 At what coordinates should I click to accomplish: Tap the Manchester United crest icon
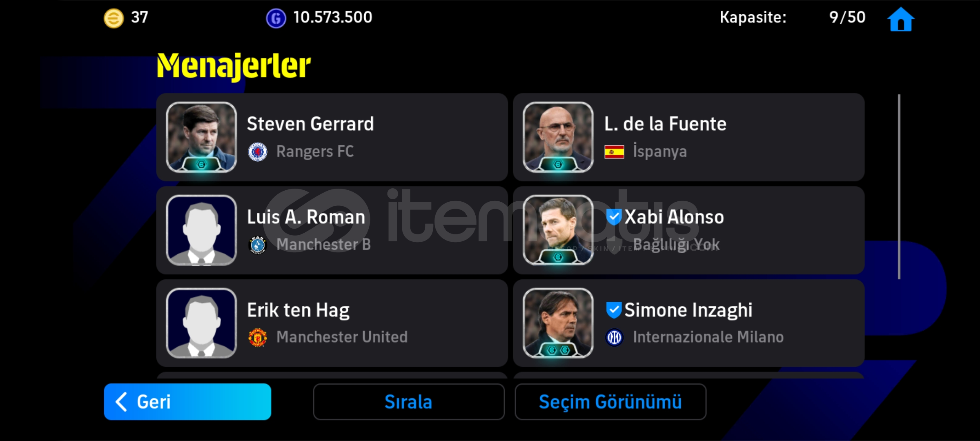tap(258, 337)
